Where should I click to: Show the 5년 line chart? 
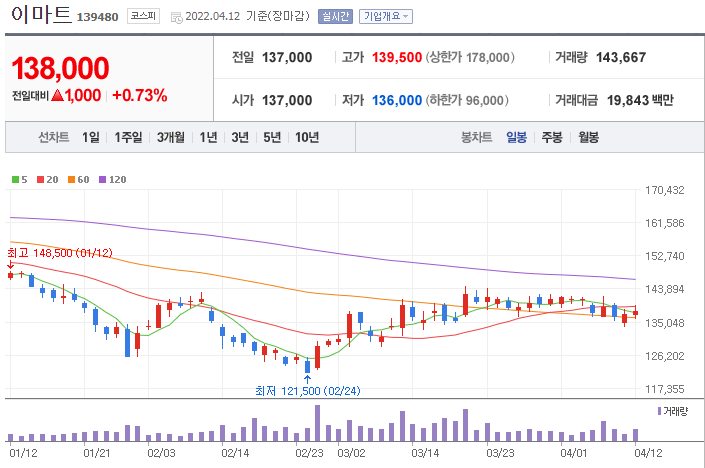[x=272, y=137]
